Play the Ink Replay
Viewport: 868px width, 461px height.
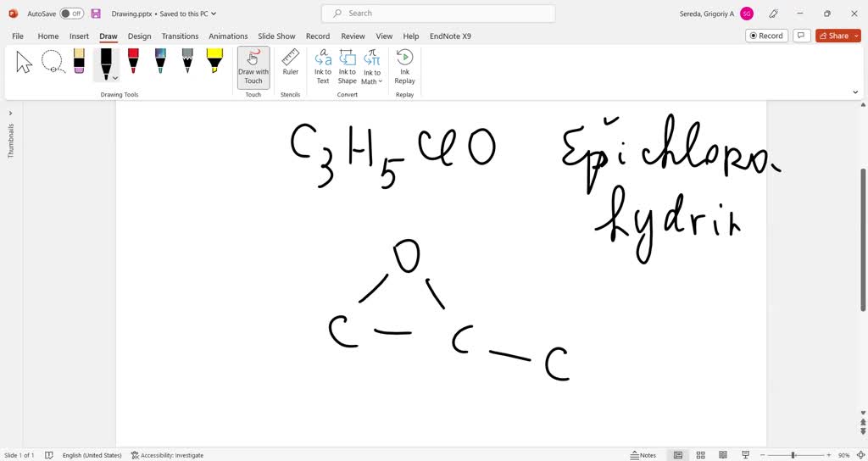404,67
